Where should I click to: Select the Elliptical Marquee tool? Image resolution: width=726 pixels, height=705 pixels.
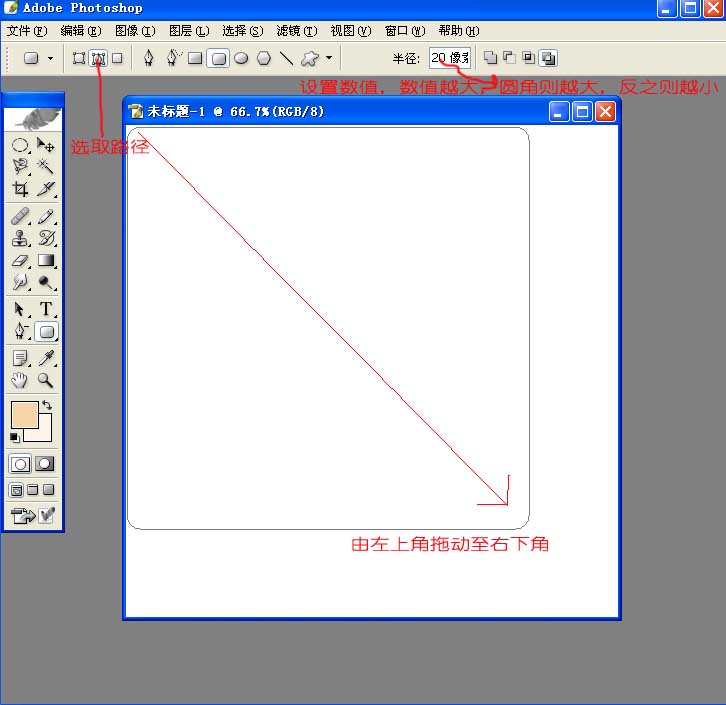[20, 145]
